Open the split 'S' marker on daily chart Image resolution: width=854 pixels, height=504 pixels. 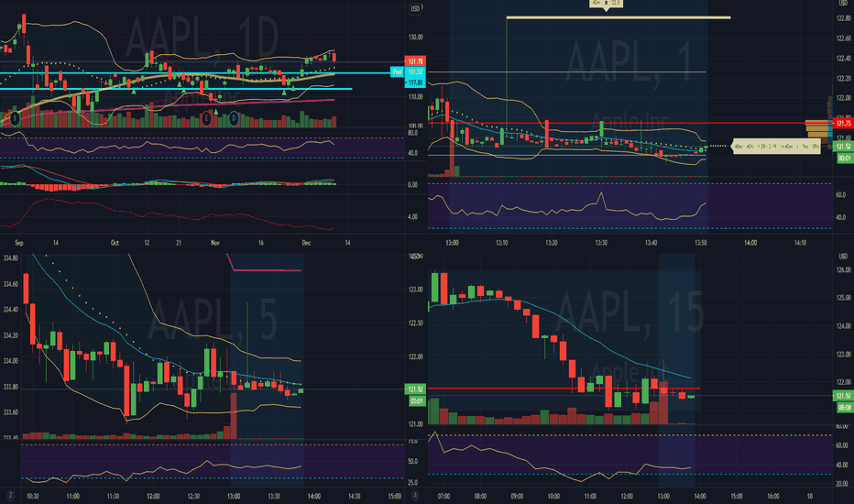15,118
